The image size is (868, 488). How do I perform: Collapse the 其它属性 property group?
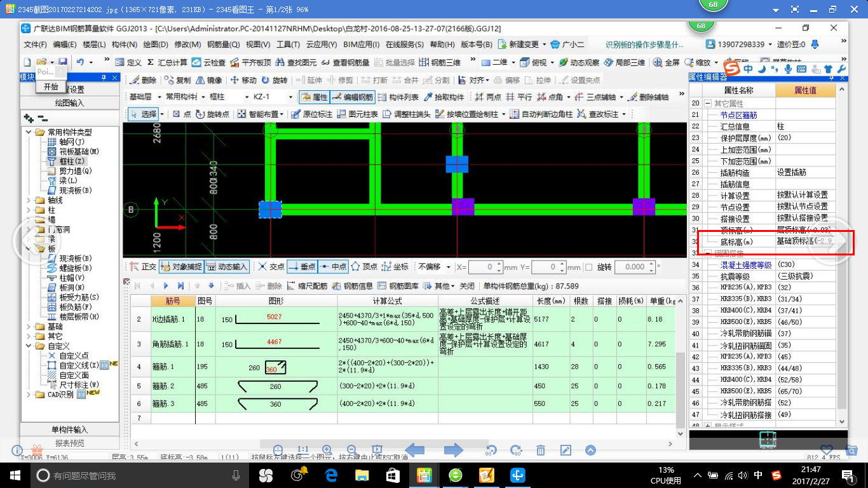pos(707,104)
